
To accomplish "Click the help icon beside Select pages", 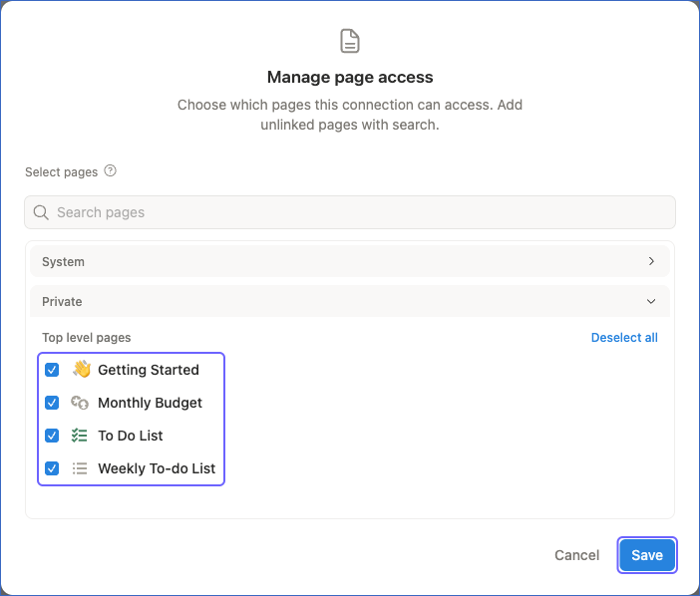I will pos(111,170).
